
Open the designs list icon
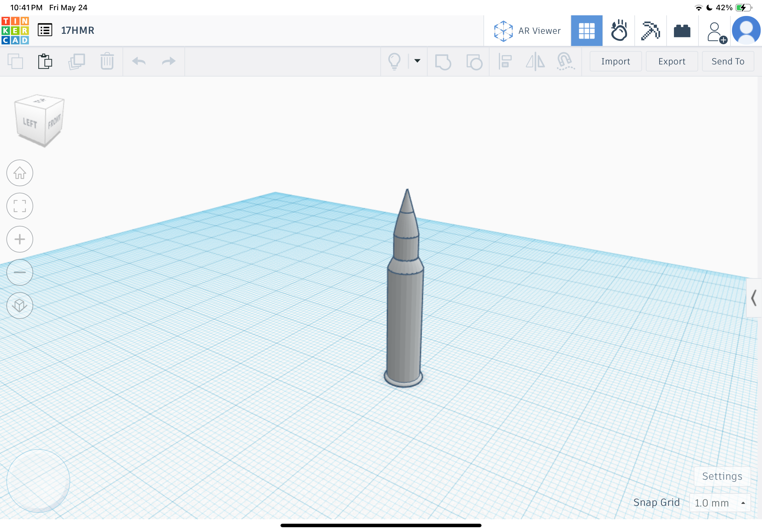pyautogui.click(x=45, y=30)
